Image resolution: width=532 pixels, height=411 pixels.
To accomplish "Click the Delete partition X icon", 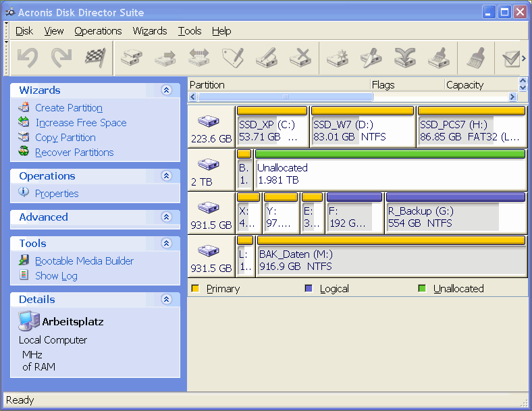I will (300, 57).
